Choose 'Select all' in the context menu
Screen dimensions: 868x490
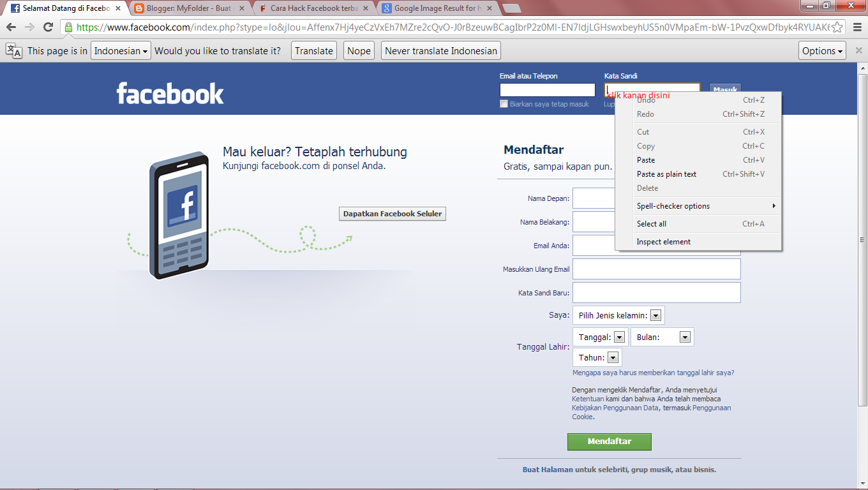click(651, 223)
